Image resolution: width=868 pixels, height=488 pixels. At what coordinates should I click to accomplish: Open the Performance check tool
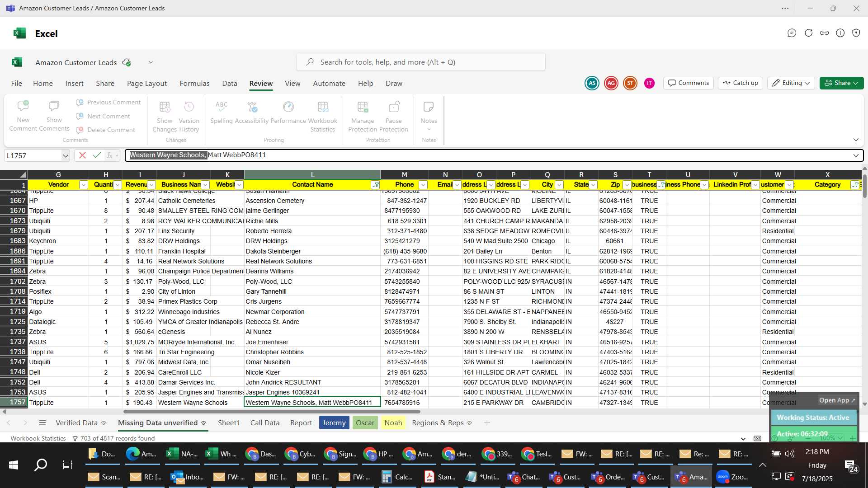pos(288,113)
